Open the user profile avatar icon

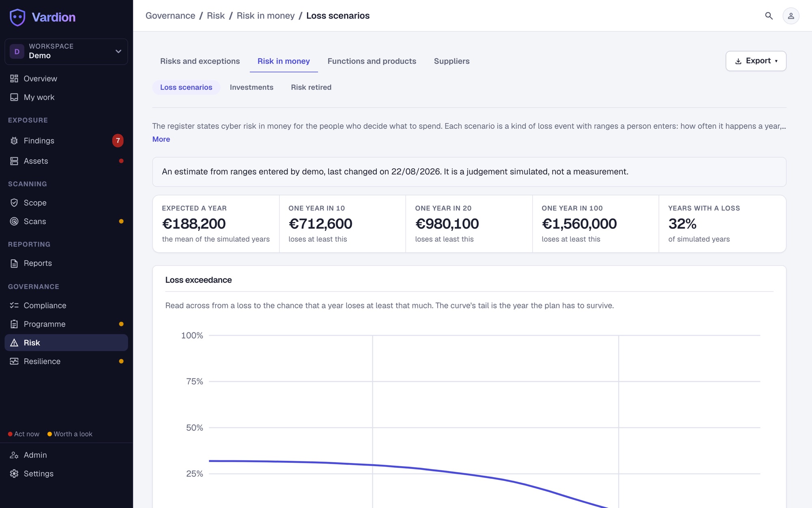point(790,16)
